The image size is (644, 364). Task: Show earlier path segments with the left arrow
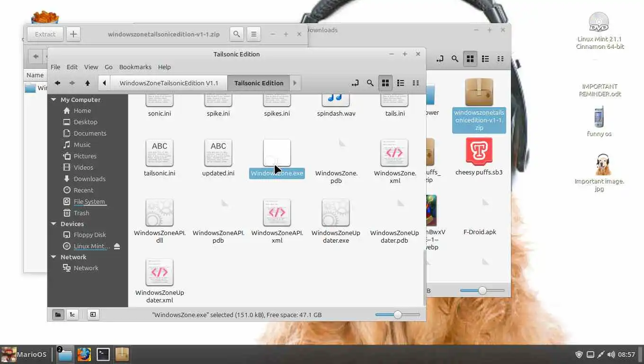click(x=104, y=83)
